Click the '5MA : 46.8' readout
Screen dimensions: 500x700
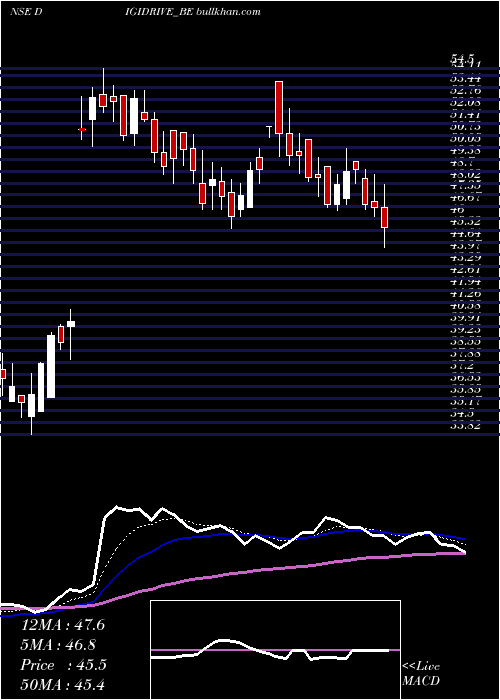point(58,645)
